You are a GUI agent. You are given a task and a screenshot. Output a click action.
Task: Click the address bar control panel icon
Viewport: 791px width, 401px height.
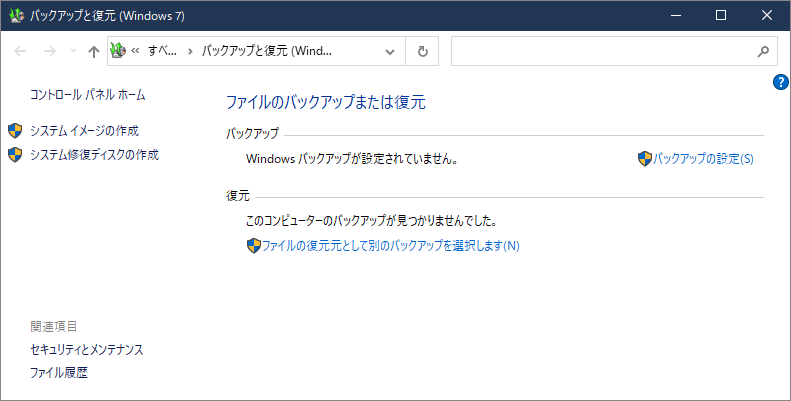click(x=118, y=50)
